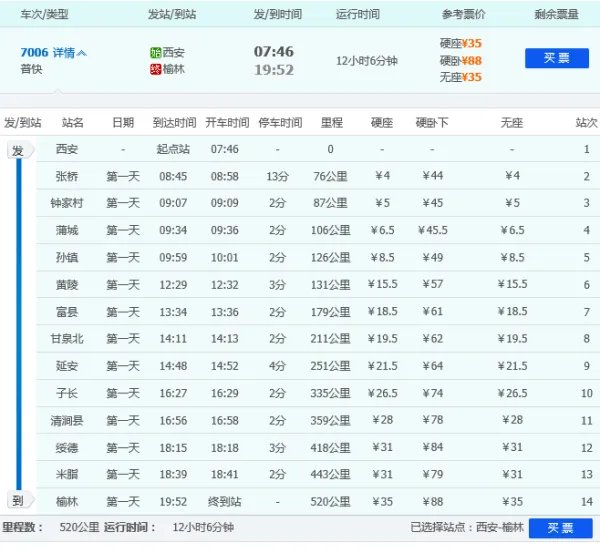
Task: Click the 剩余票量 column header
Action: (556, 15)
